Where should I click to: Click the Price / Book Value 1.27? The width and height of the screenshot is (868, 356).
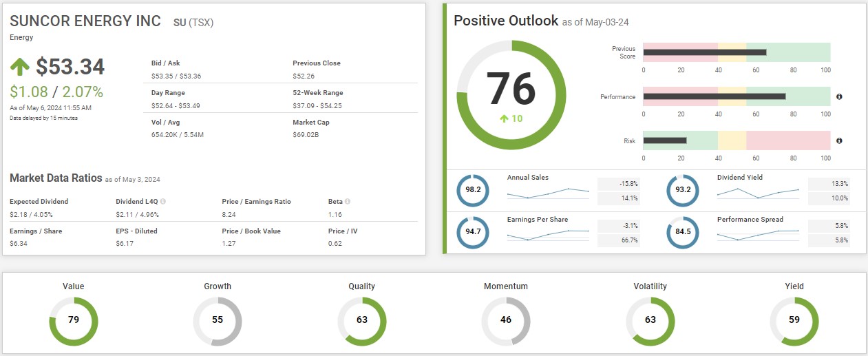pos(229,244)
